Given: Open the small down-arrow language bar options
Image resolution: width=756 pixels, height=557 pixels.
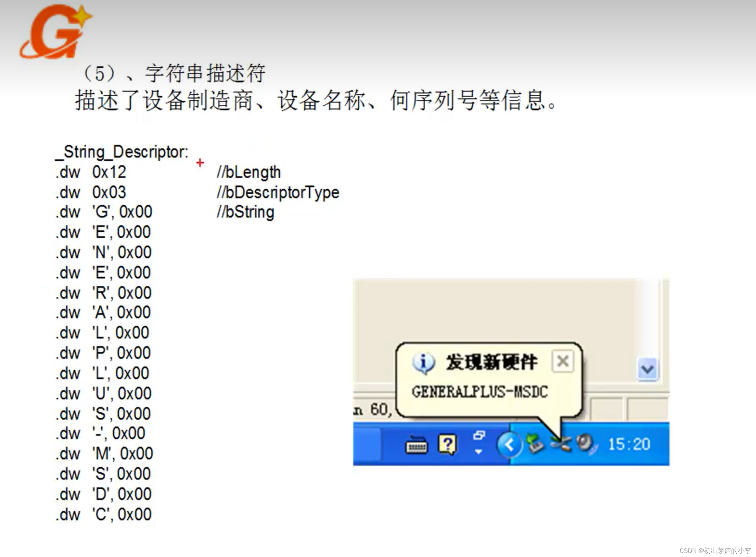Looking at the screenshot, I should 478,451.
